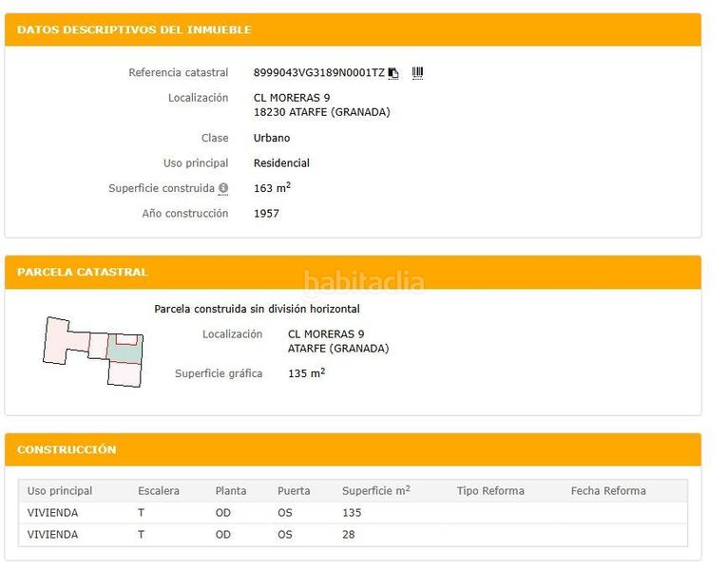Viewport: 728px width, 570px height.
Task: Click the Puerta column header
Action: (294, 491)
